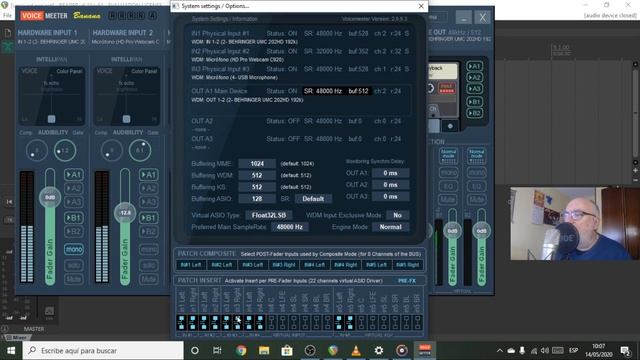Select IN#5 Right in Patch Composite
This screenshot has width=640, height=360.
point(407,265)
